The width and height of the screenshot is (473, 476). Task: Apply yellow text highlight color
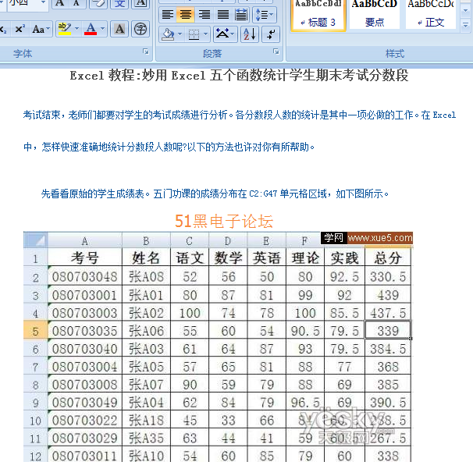click(x=65, y=29)
